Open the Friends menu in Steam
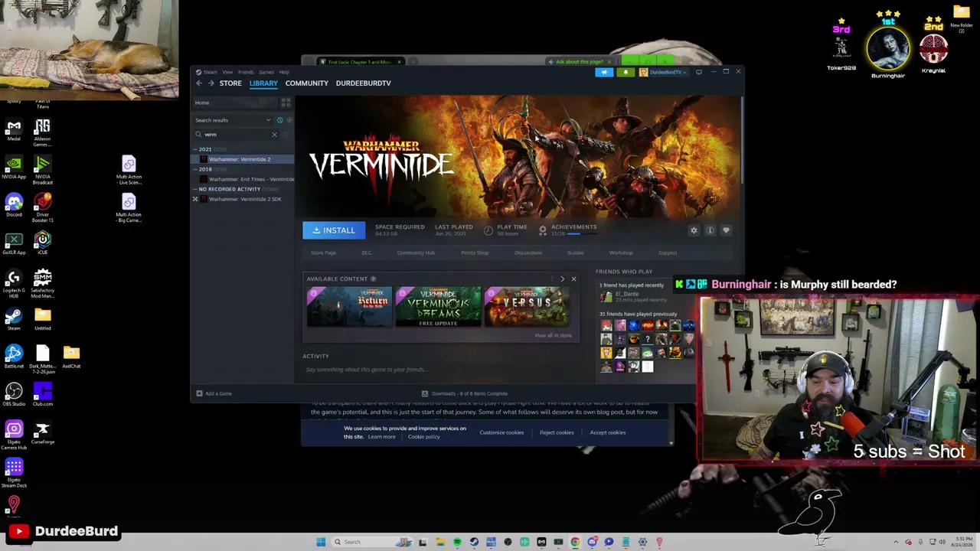This screenshot has height=551, width=980. click(x=246, y=72)
